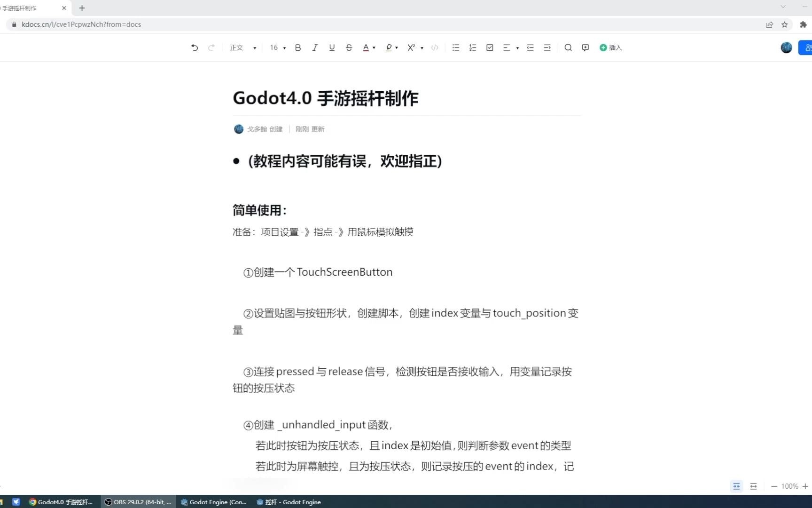Viewport: 812px width, 508px height.
Task: Set text alignment with the align icon
Action: (507, 48)
